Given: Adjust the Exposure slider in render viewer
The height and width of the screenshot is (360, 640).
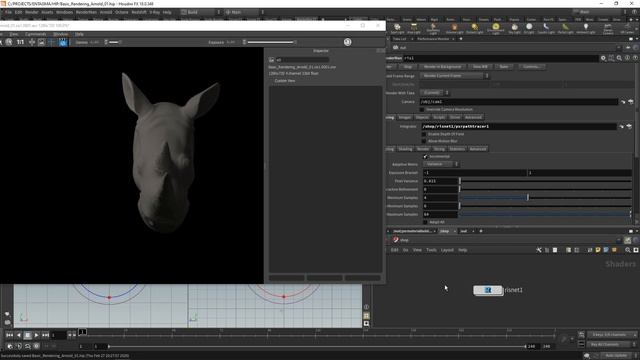Looking at the screenshot, I should (270, 42).
